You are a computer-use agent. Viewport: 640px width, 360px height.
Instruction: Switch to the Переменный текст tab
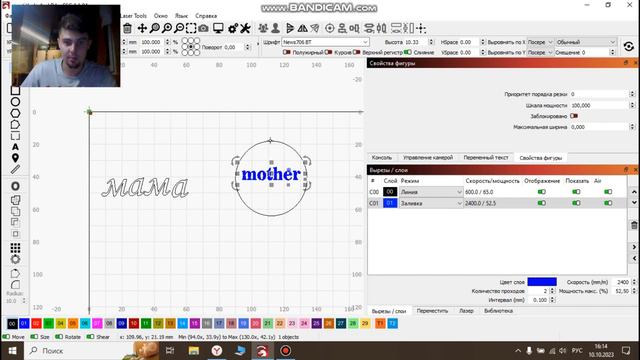tap(486, 158)
